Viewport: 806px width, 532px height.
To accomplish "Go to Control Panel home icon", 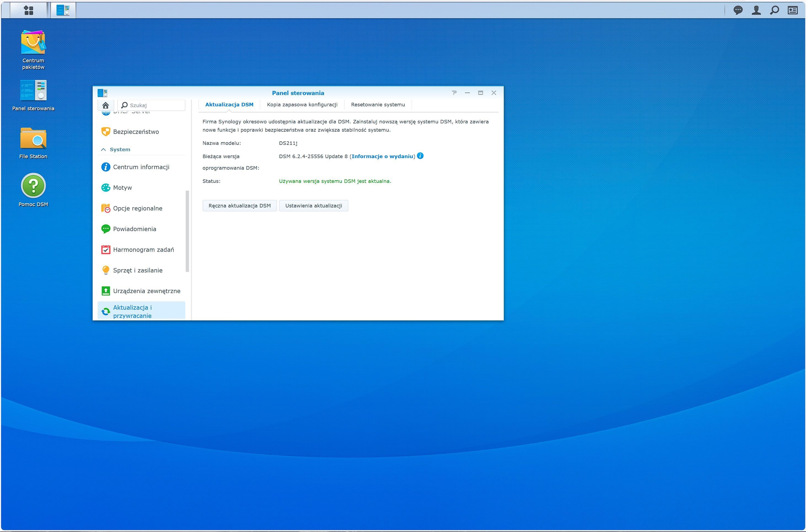I will click(x=106, y=105).
